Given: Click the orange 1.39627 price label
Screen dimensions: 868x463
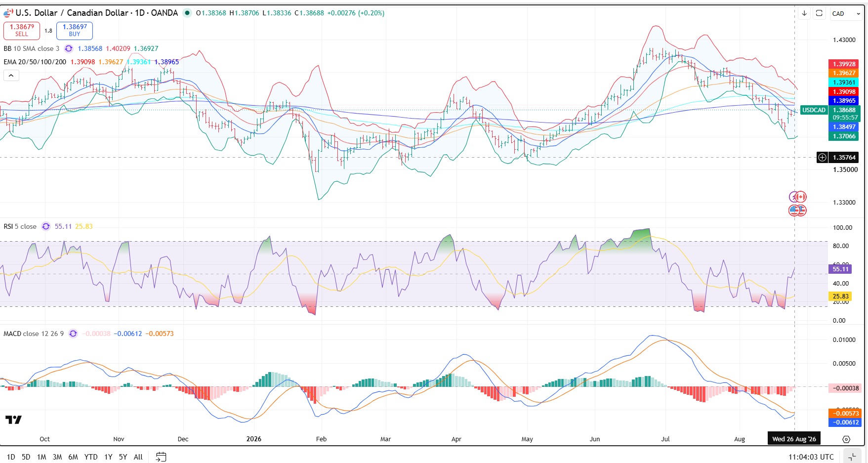Looking at the screenshot, I should point(844,73).
